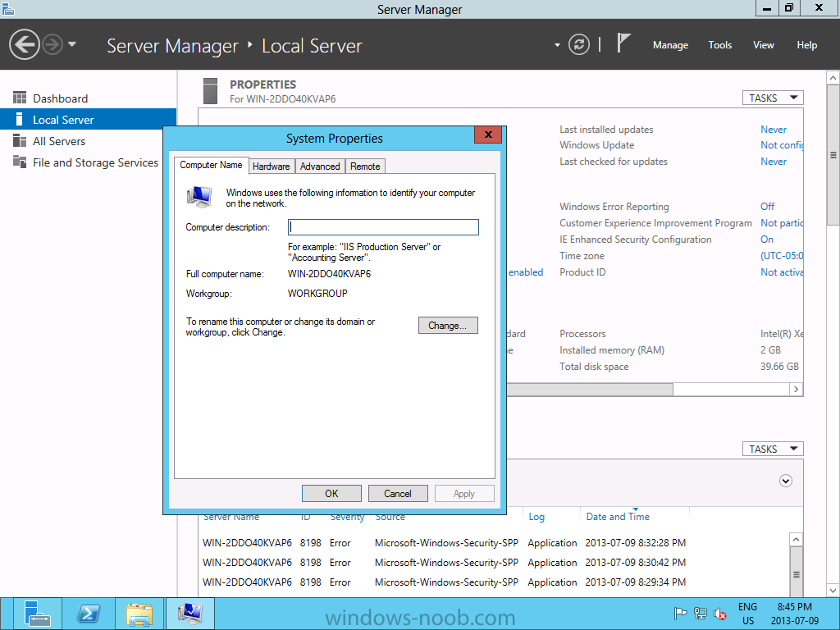Click the Windows Error Reporting Off link
The height and width of the screenshot is (630, 840).
pos(767,206)
